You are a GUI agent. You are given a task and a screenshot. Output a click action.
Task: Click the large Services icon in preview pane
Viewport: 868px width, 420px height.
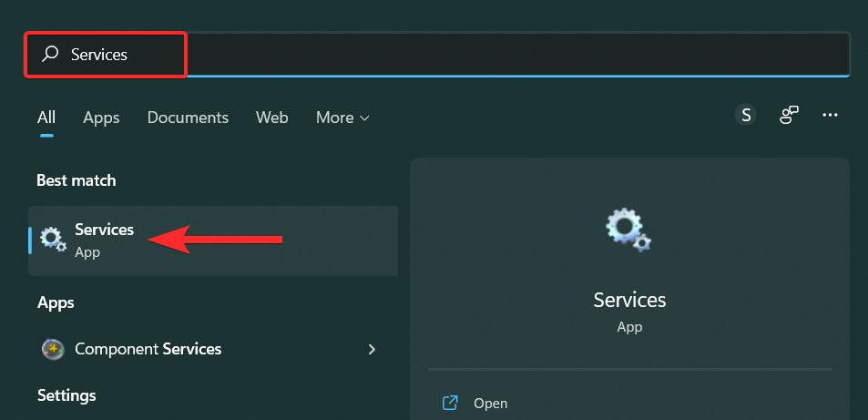click(629, 230)
